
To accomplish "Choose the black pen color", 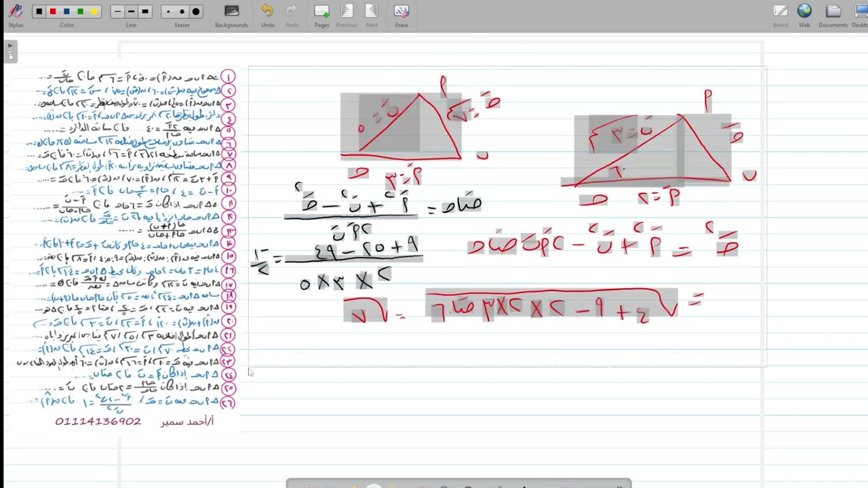I will (39, 12).
